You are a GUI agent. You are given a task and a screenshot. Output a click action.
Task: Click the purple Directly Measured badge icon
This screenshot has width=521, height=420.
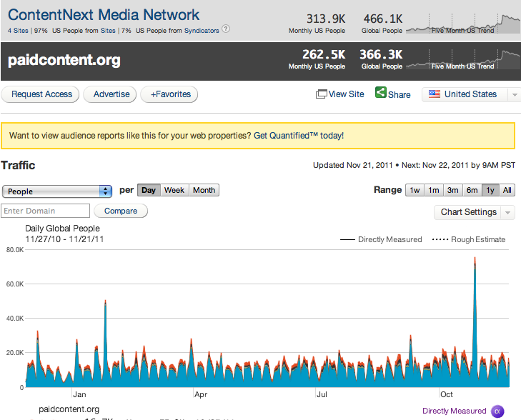[x=497, y=411]
